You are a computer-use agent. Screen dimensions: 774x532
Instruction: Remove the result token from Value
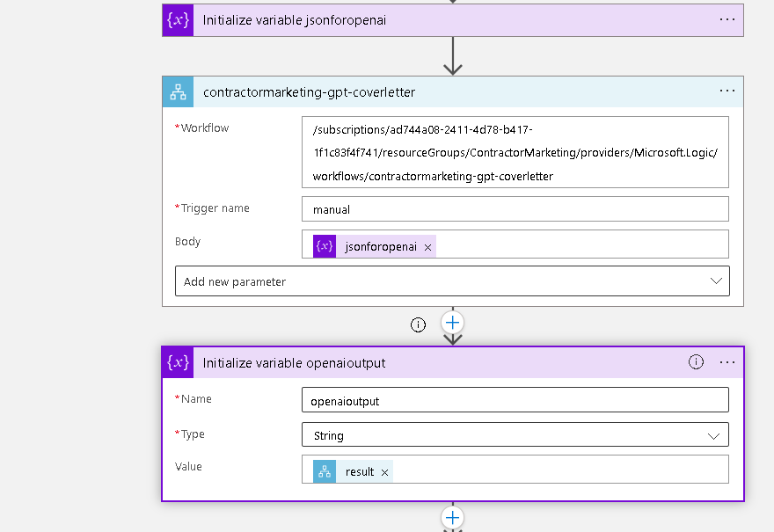click(384, 473)
